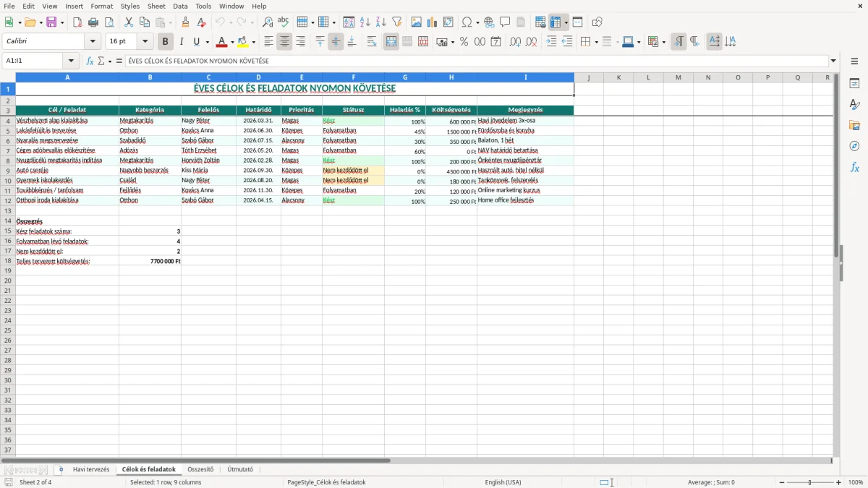Insert an image
Viewport: 868px width, 488px height.
pos(417,22)
